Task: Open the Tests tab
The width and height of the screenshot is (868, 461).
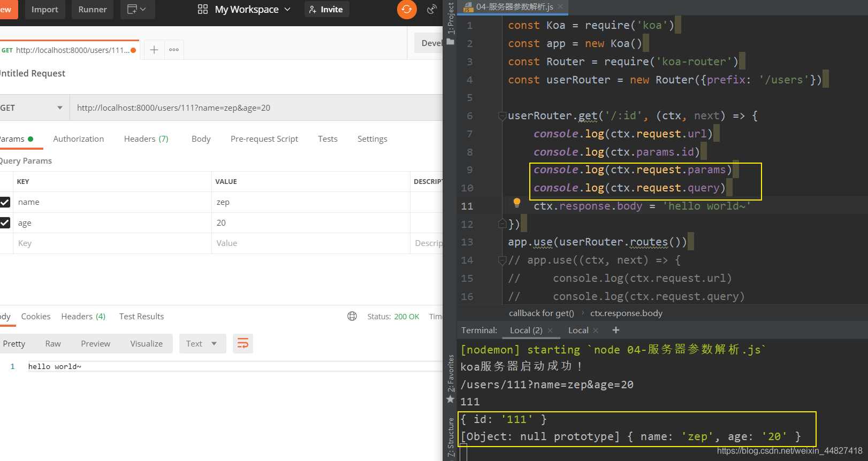Action: point(328,139)
